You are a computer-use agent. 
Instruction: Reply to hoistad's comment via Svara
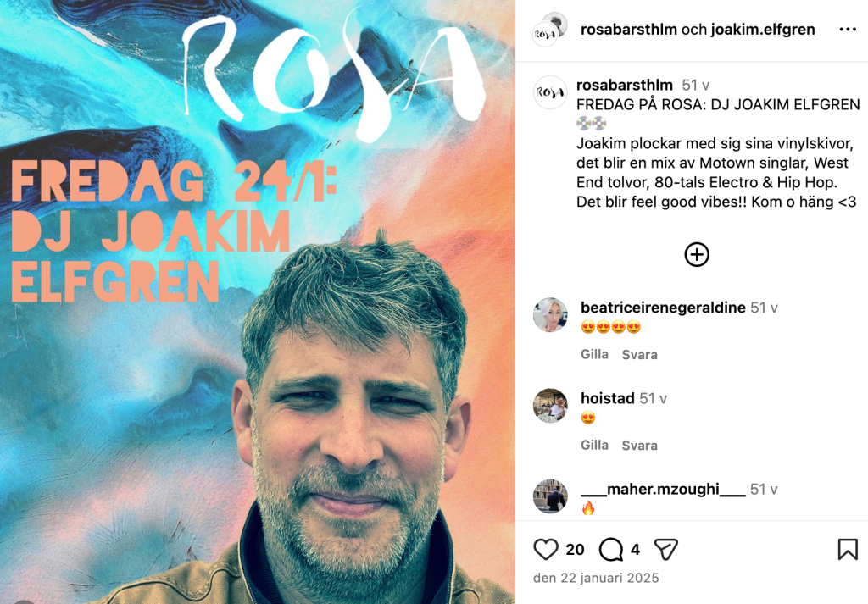(639, 446)
